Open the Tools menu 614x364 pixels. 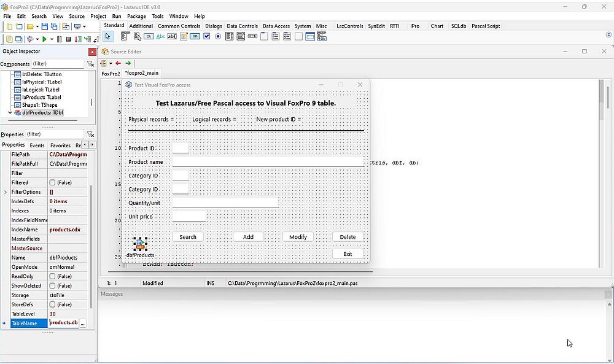pos(157,16)
